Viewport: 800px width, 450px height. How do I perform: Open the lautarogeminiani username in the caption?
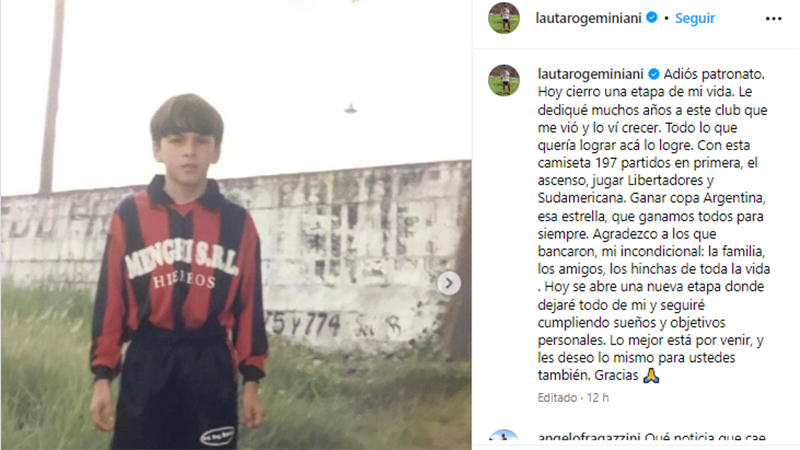(x=590, y=74)
